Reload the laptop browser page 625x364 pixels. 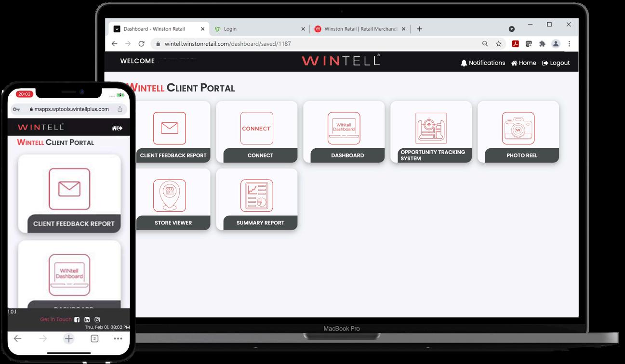[x=142, y=44]
